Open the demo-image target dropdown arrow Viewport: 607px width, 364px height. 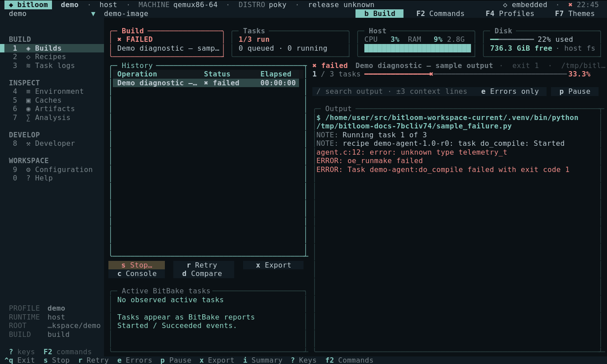coord(93,14)
